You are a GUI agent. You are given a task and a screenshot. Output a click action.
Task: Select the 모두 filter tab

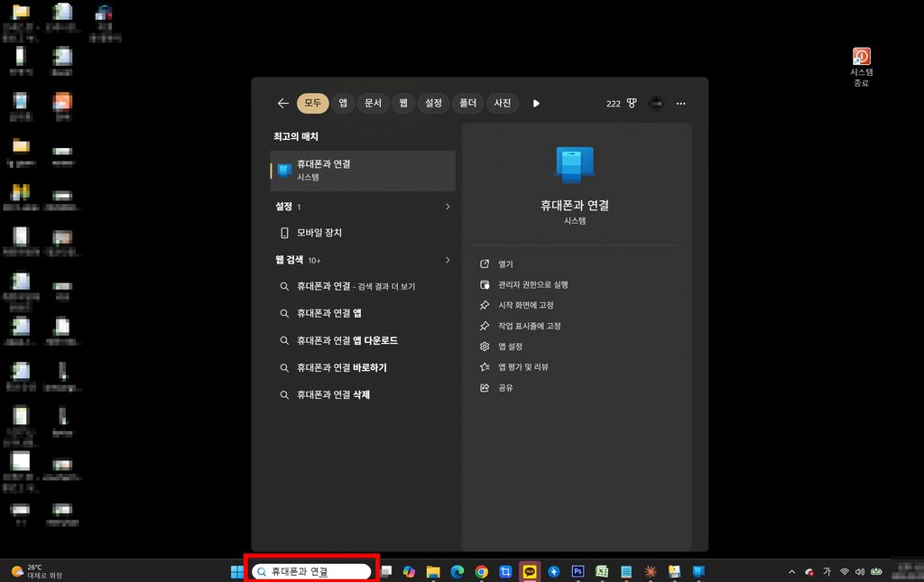(x=312, y=103)
